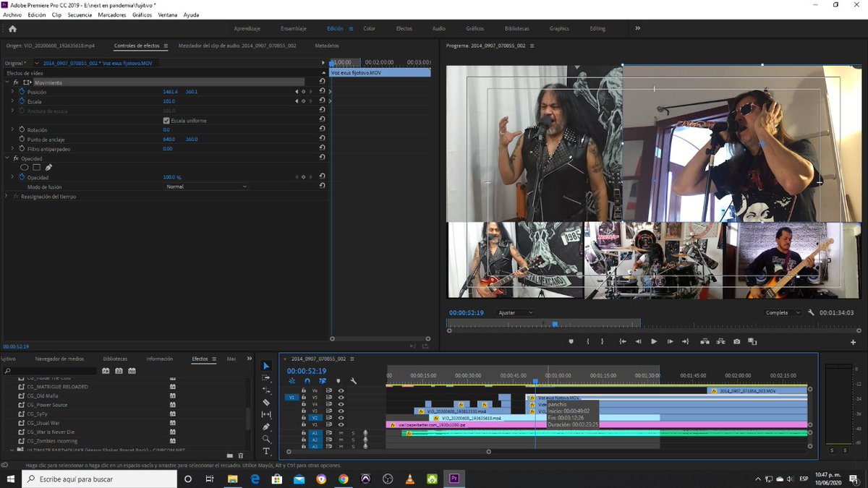Image resolution: width=868 pixels, height=488 pixels.
Task: Play the sequence in Program Monitor
Action: (654, 341)
